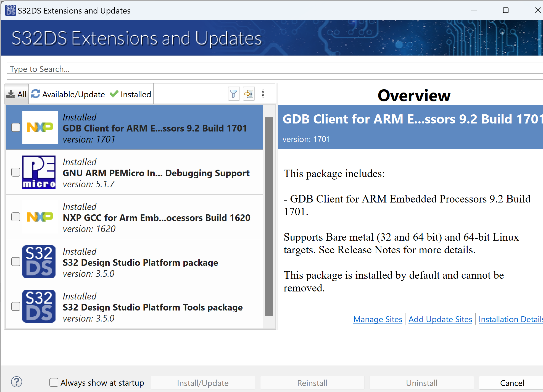The width and height of the screenshot is (543, 392).
Task: Select the NXP GCC for Arm checkbox
Action: pyautogui.click(x=16, y=217)
